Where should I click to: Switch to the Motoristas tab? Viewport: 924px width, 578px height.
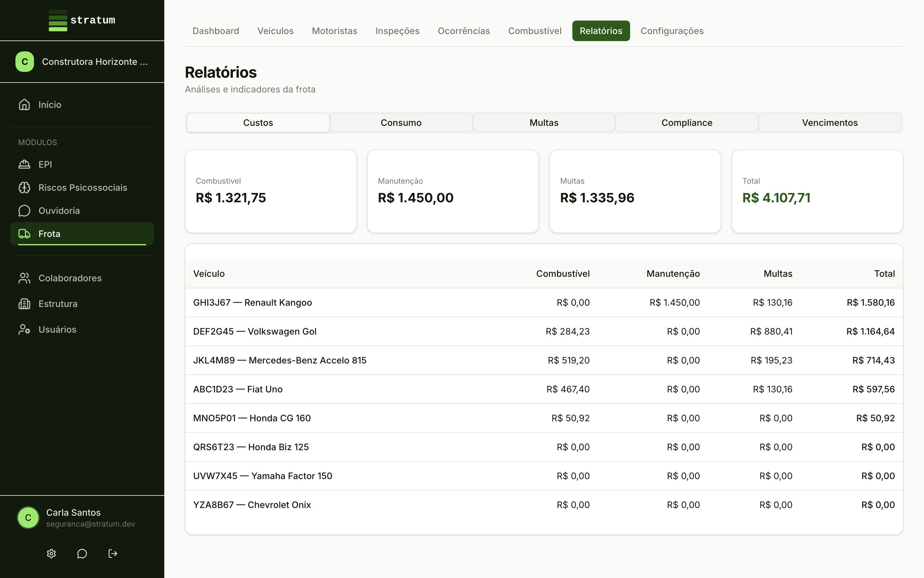(335, 31)
